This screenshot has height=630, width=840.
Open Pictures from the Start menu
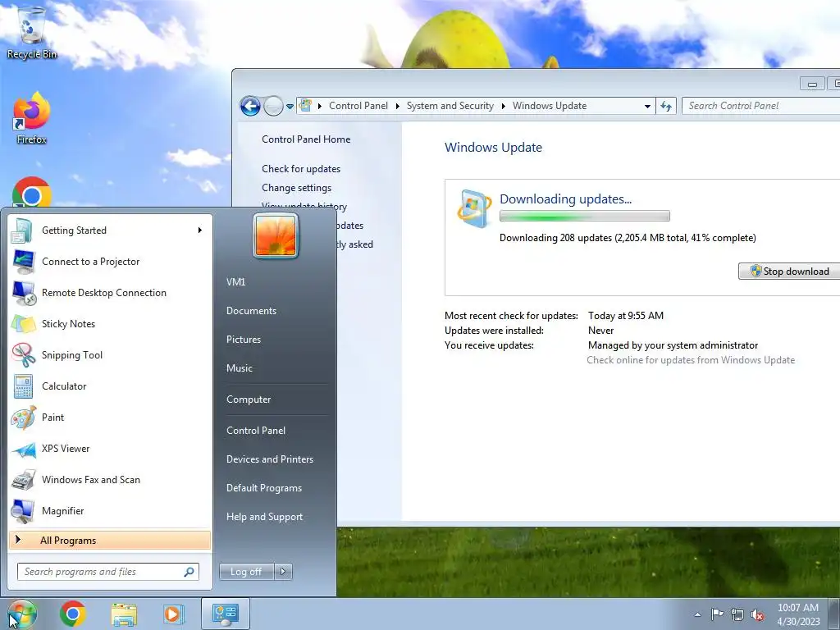[243, 340]
